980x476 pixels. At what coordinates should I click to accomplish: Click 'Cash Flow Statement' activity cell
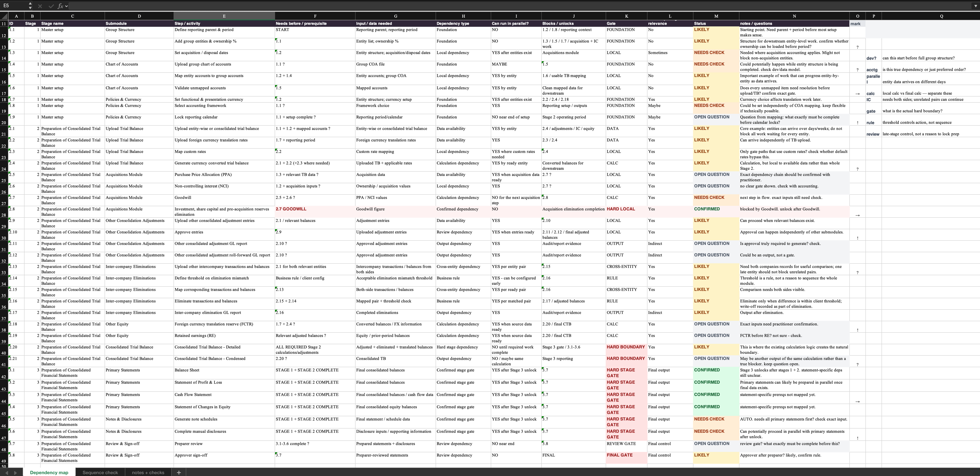(224, 398)
